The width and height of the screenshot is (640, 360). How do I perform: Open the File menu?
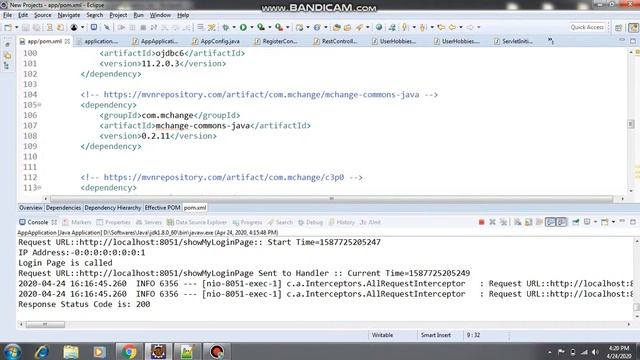[x=7, y=15]
